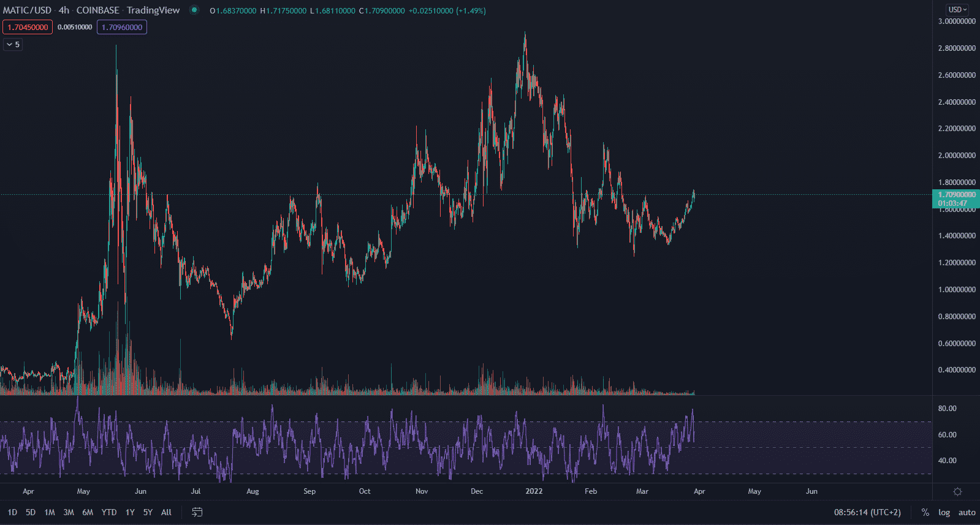Choose the 5Y time range
The width and height of the screenshot is (980, 525).
(x=148, y=512)
